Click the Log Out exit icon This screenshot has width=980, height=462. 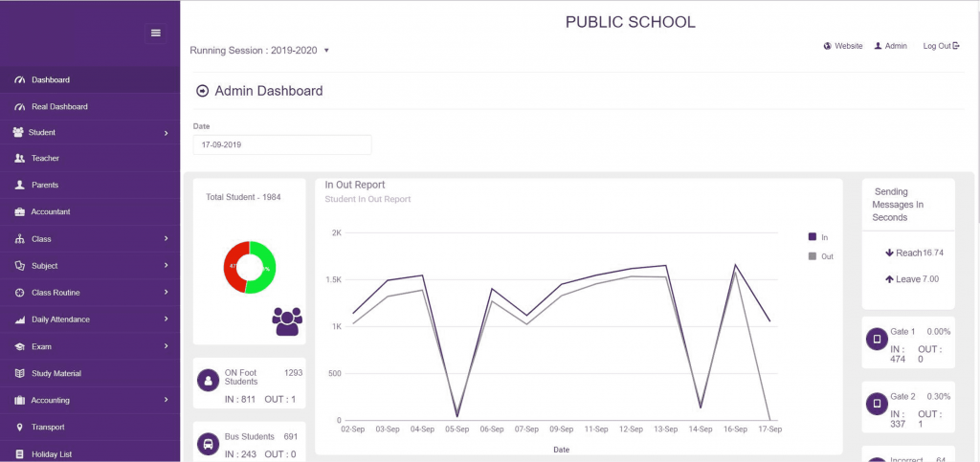coord(956,46)
